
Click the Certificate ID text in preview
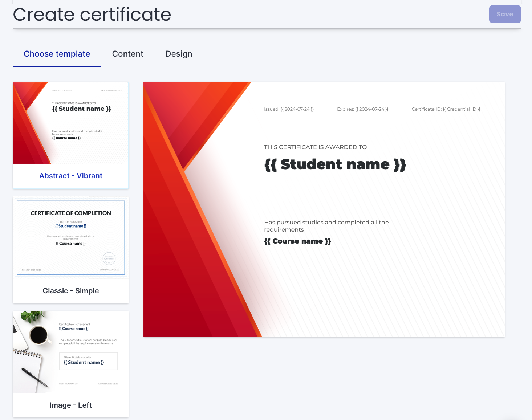point(446,109)
